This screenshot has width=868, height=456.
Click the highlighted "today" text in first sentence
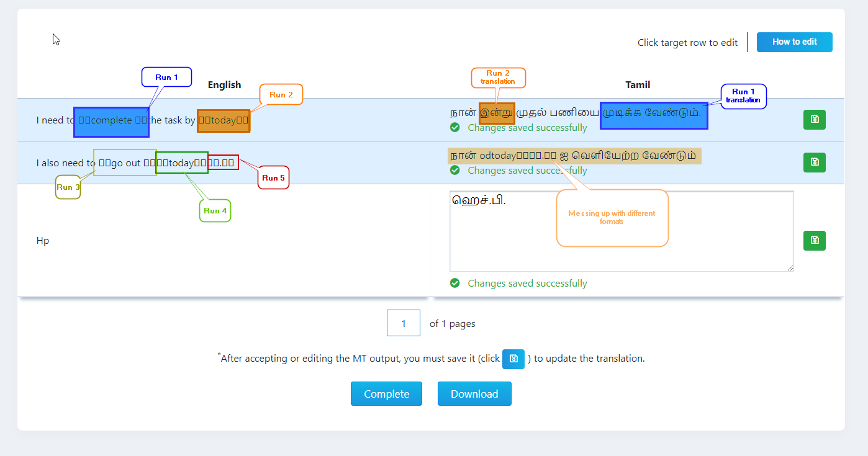point(224,120)
